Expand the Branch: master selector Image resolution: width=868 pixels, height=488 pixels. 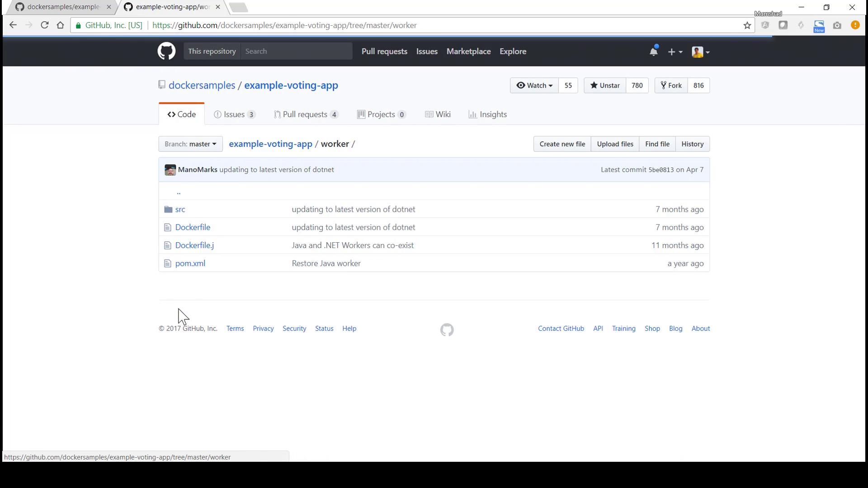click(190, 144)
